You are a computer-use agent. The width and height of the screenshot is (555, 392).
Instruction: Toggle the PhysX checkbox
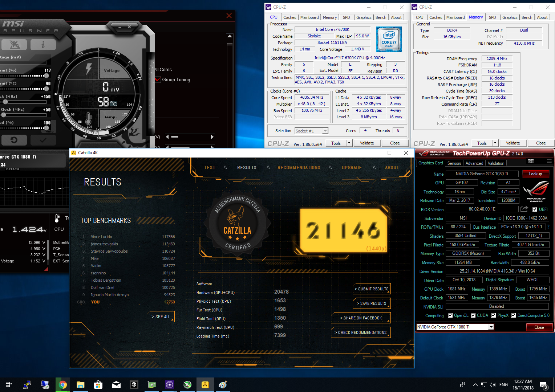[494, 315]
